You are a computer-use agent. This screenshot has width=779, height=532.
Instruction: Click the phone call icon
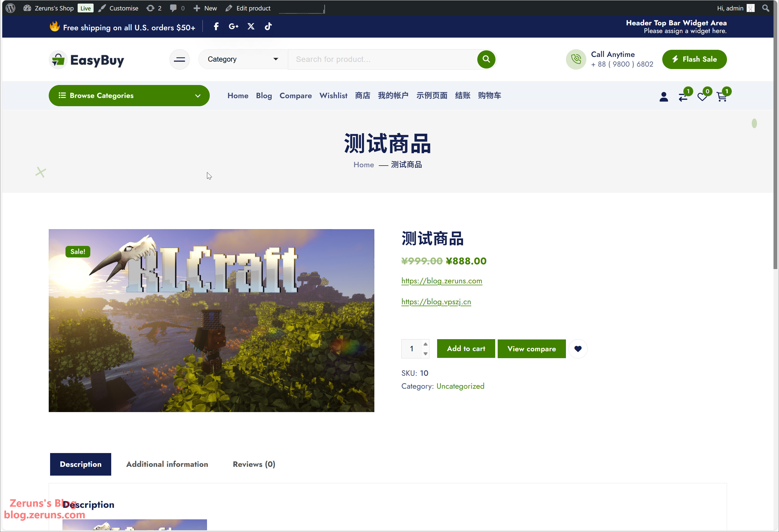click(x=576, y=59)
